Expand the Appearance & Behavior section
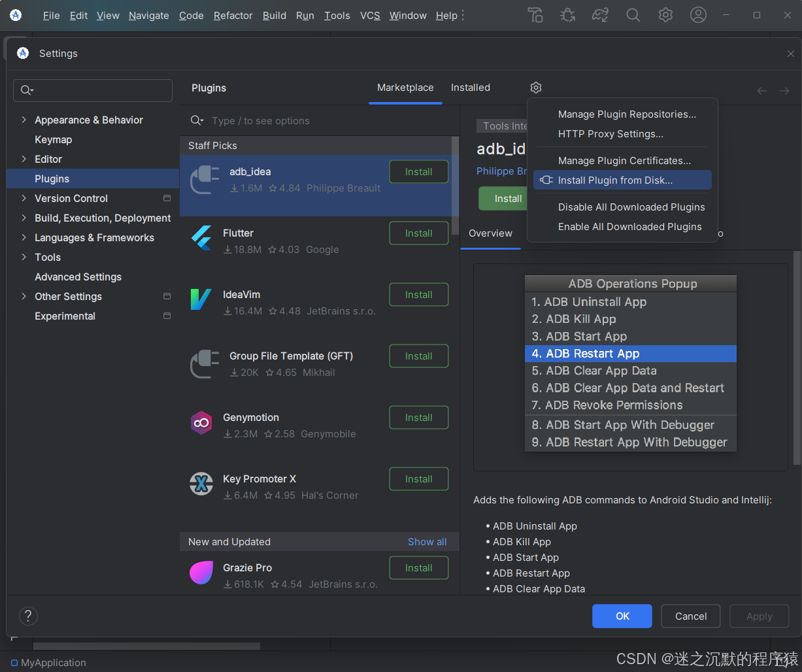The height and width of the screenshot is (672, 802). (24, 120)
